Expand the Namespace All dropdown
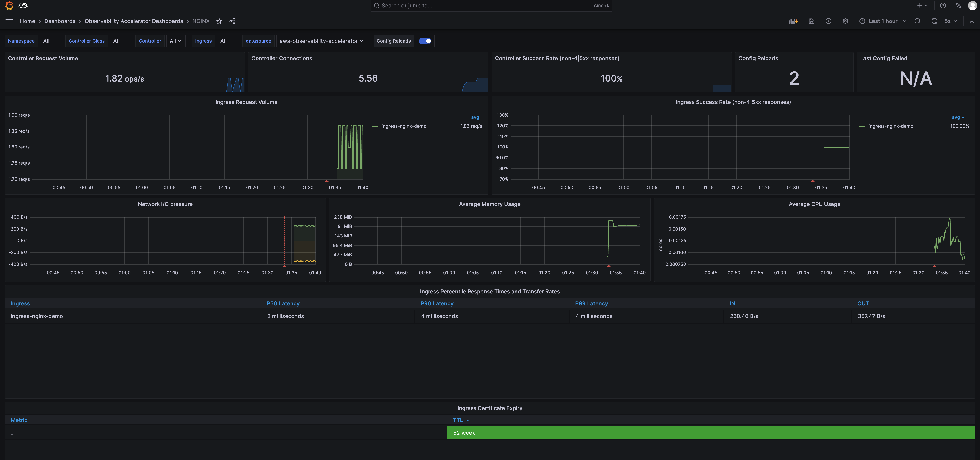This screenshot has width=980, height=460. point(49,41)
